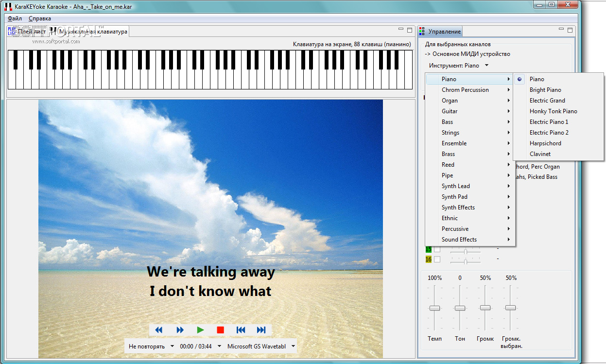Expand the Synth Lead submenu
Image resolution: width=606 pixels, height=364 pixels.
pyautogui.click(x=470, y=186)
